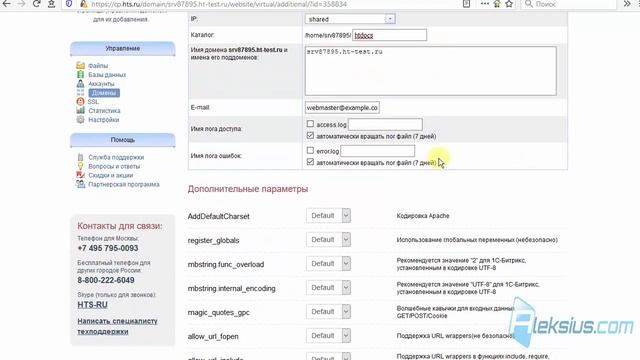Screen dimensions: 640x360
Task: Click the Помощь panel header
Action: coord(122,140)
